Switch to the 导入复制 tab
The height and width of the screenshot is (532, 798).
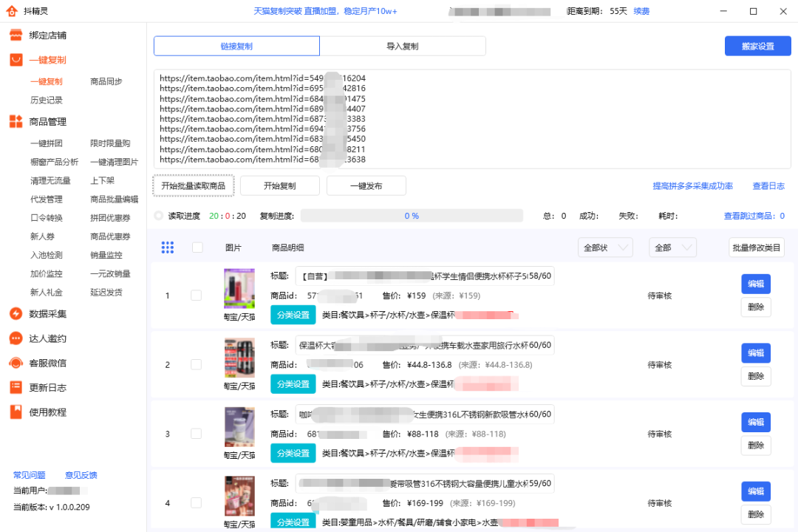pyautogui.click(x=403, y=45)
